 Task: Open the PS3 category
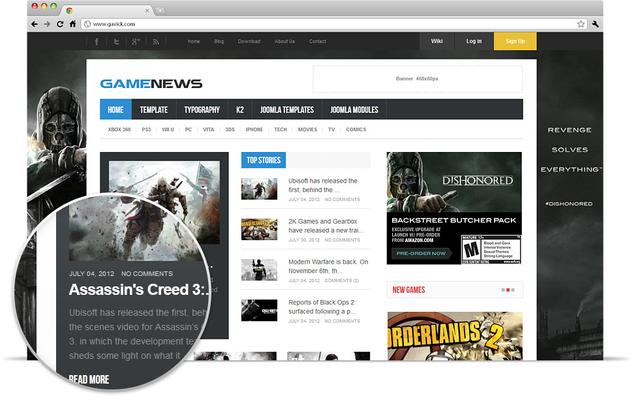point(146,129)
